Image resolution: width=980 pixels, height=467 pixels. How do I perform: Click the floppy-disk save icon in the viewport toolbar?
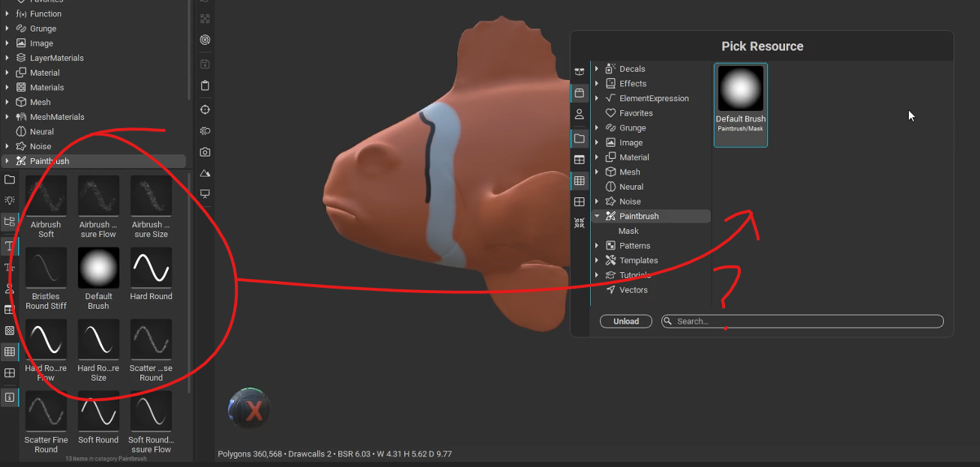(x=205, y=64)
